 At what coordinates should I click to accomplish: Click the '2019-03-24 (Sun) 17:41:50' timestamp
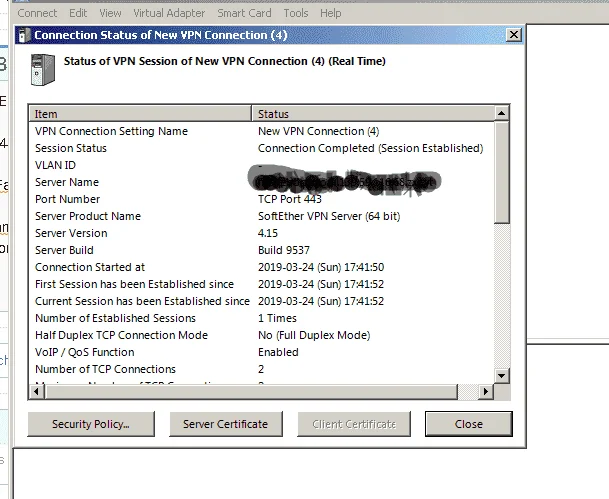point(321,267)
